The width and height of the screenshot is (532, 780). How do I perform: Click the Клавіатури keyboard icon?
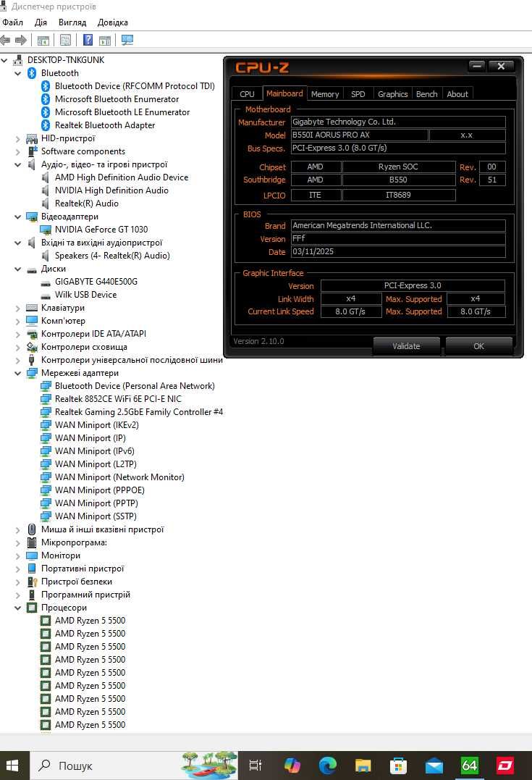click(32, 308)
